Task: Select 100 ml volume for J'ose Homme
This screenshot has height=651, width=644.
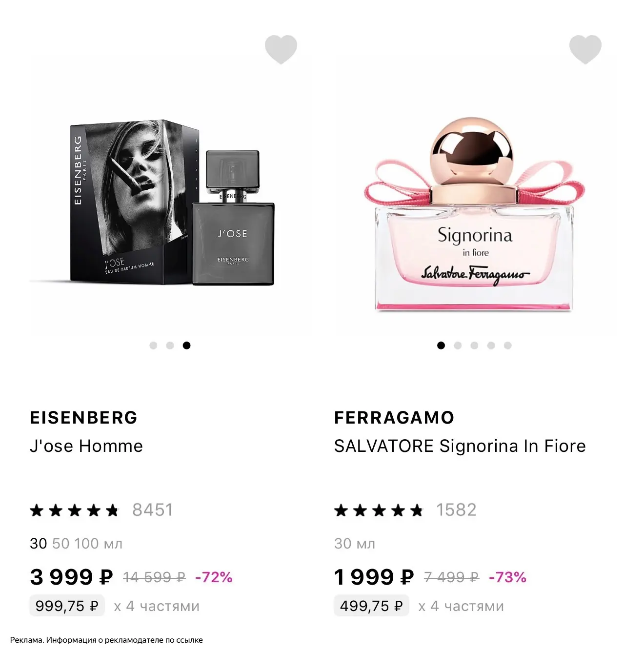Action: (x=87, y=544)
